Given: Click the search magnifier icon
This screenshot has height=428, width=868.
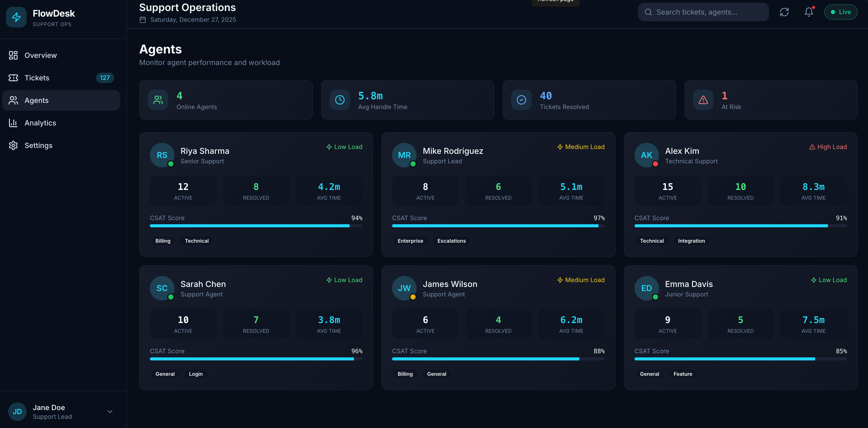Looking at the screenshot, I should click(x=648, y=12).
